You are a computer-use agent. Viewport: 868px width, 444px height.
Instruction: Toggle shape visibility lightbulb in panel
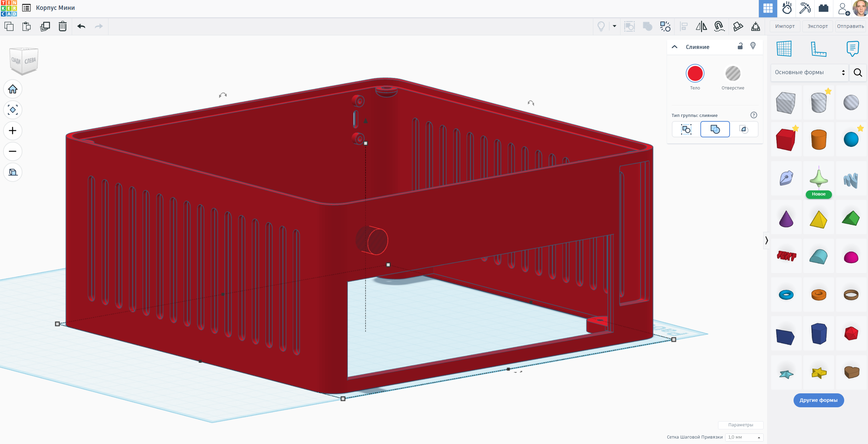[753, 46]
